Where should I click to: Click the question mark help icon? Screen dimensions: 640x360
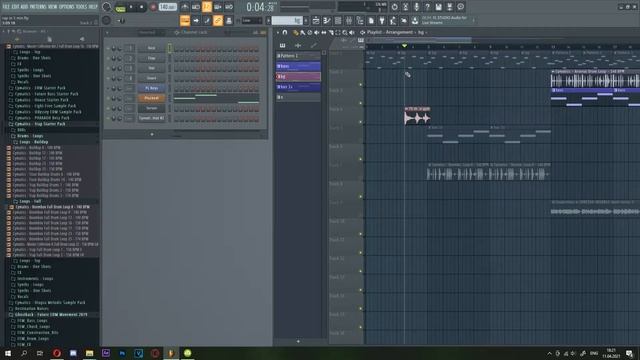[x=427, y=7]
